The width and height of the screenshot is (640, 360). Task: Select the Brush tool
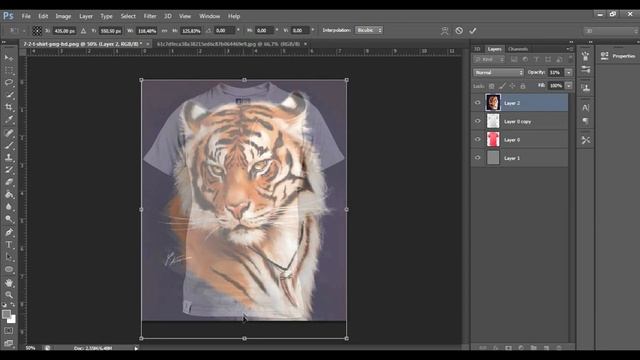[9, 145]
